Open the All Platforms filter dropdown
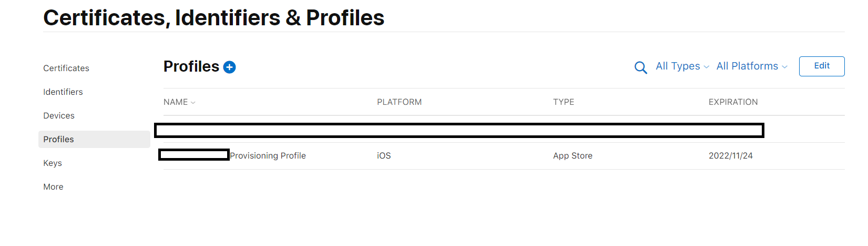868x246 pixels. 751,66
